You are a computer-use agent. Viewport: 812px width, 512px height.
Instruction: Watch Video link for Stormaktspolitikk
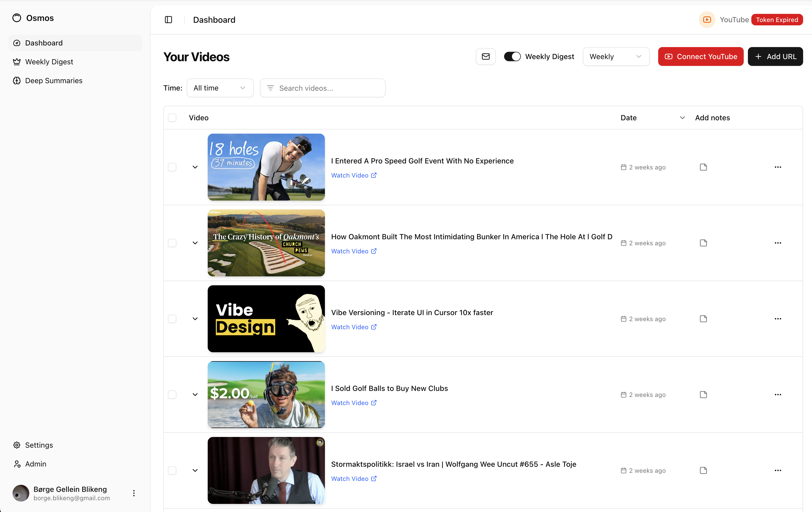click(x=354, y=479)
